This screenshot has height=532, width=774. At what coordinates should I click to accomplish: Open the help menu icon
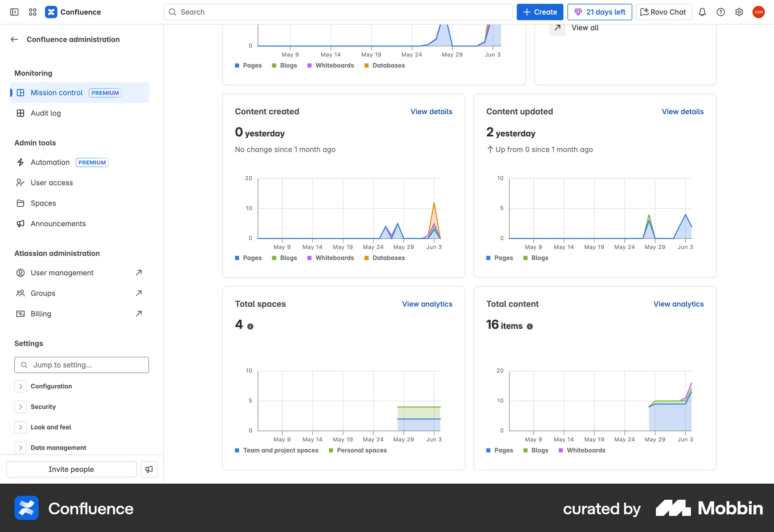coord(721,12)
